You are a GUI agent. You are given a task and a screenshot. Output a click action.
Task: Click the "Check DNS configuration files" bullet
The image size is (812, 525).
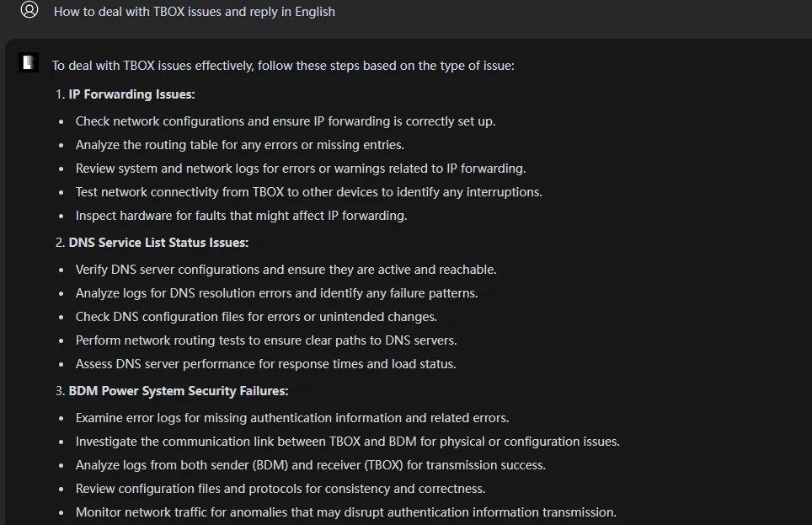[256, 317]
